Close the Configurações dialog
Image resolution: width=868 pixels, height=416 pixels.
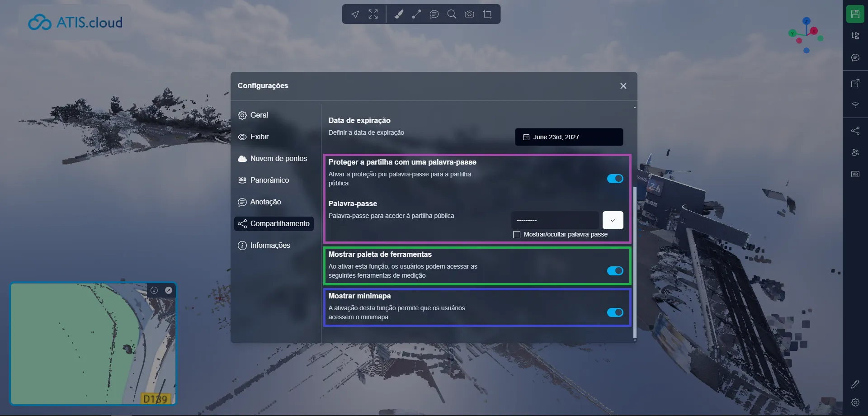(623, 86)
